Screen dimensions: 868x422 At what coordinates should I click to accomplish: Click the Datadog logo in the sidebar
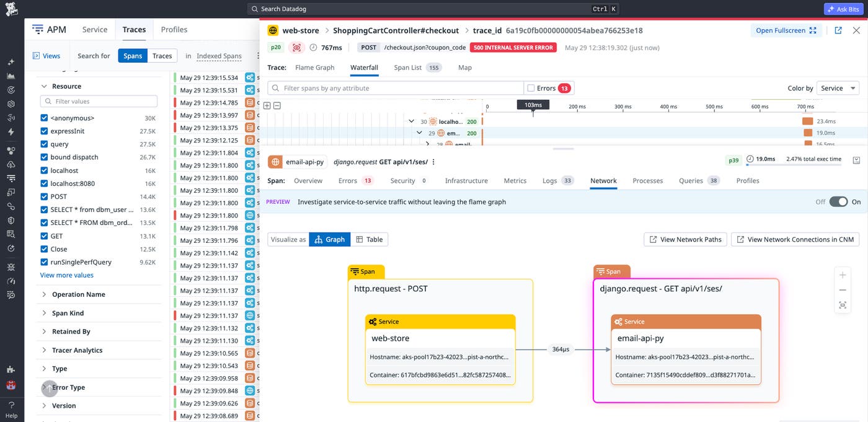click(x=11, y=9)
